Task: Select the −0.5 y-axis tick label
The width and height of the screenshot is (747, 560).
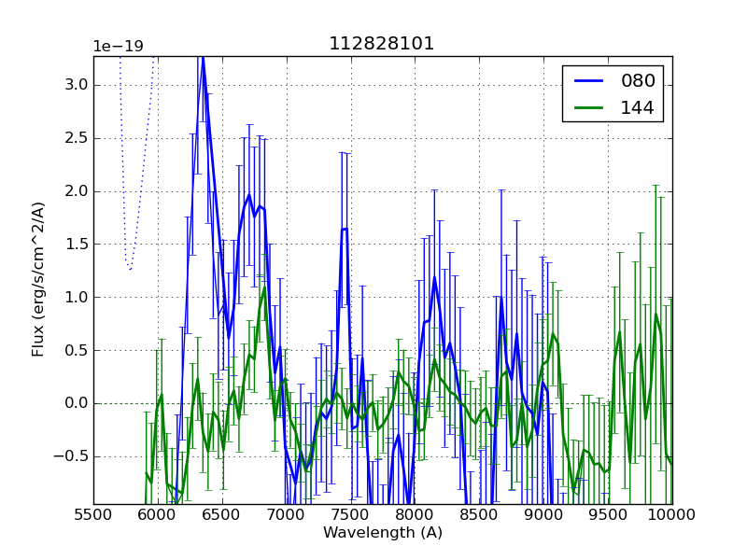Action: (70, 456)
